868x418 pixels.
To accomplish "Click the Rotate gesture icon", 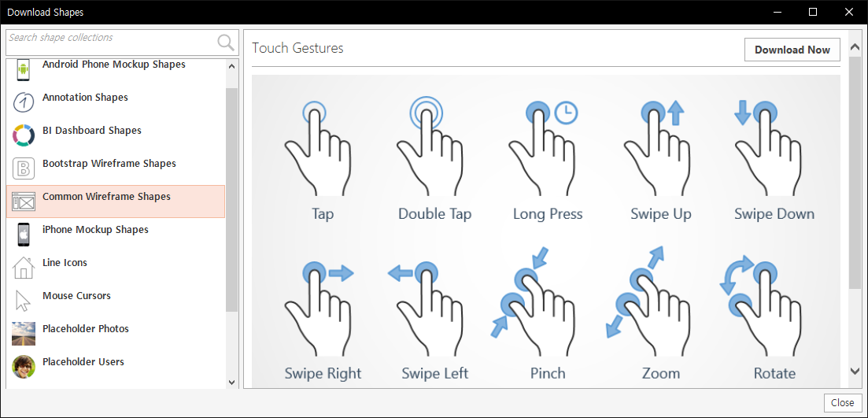I will [x=762, y=305].
